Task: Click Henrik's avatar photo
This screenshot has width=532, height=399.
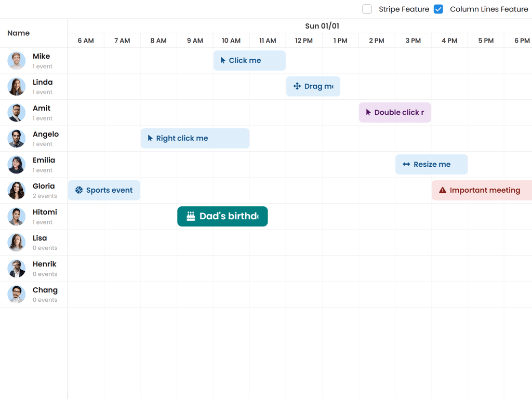Action: pyautogui.click(x=17, y=269)
